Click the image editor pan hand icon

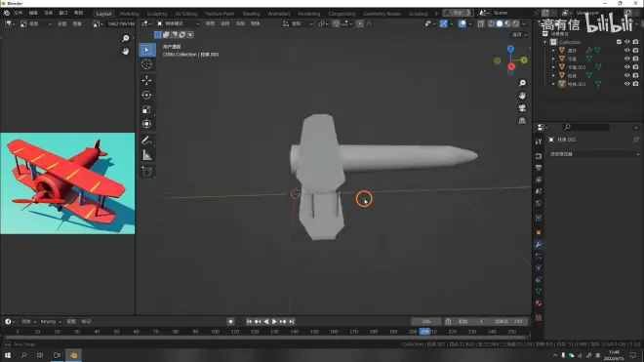[125, 51]
